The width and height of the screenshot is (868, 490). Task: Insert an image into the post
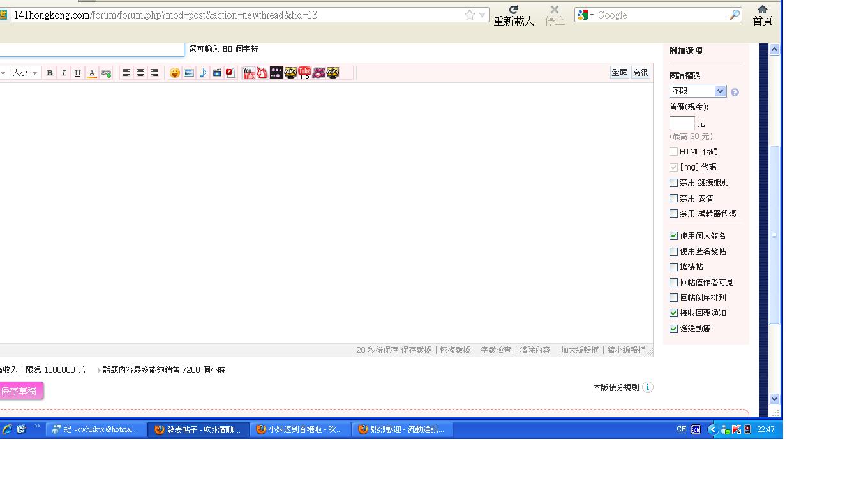pyautogui.click(x=188, y=73)
